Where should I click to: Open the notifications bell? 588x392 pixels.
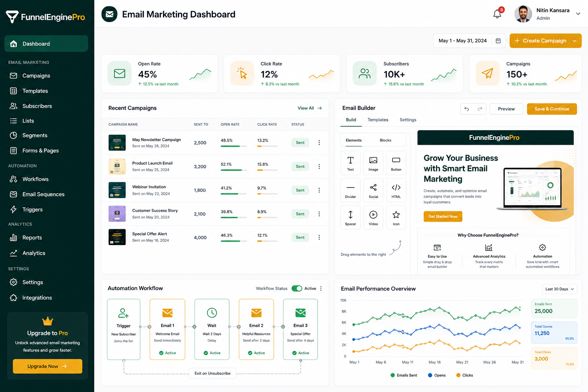[497, 14]
